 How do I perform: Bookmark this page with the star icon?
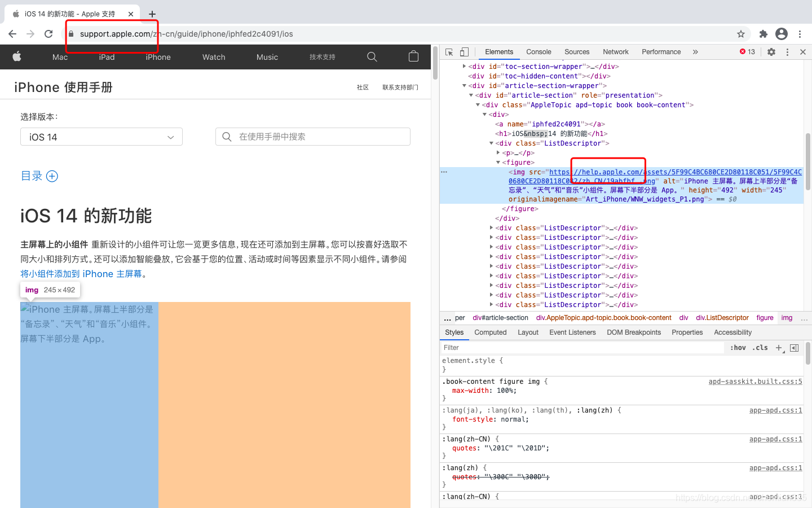pos(741,34)
